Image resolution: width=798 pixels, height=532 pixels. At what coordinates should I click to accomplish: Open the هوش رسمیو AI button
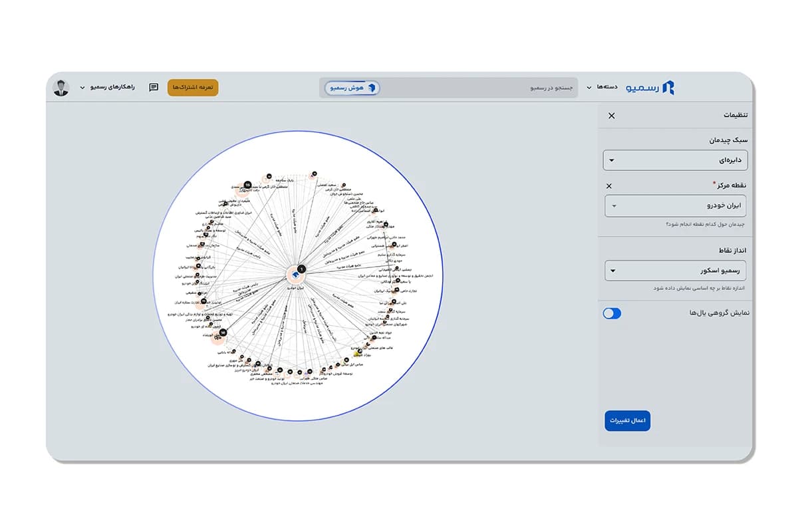point(352,88)
